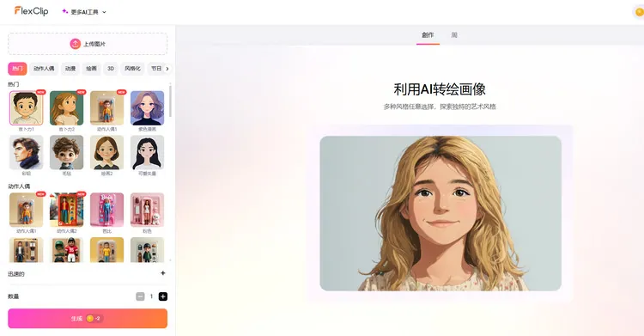This screenshot has width=644, height=336.
Task: Choose the 动作人偶2 red box figure style
Action: 66,211
